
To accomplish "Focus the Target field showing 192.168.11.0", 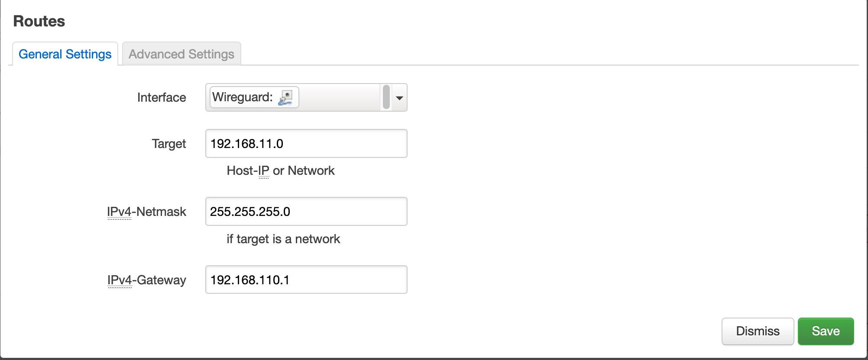I will (x=306, y=144).
